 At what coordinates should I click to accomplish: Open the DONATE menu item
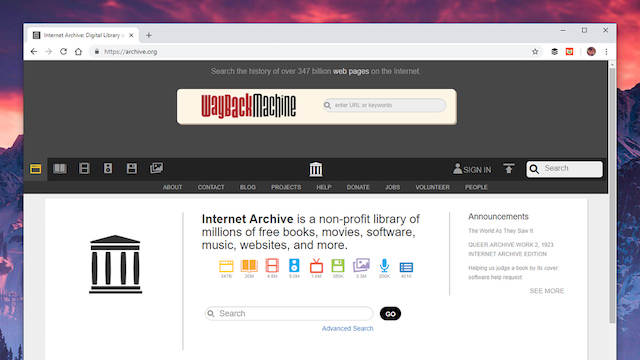pos(358,187)
